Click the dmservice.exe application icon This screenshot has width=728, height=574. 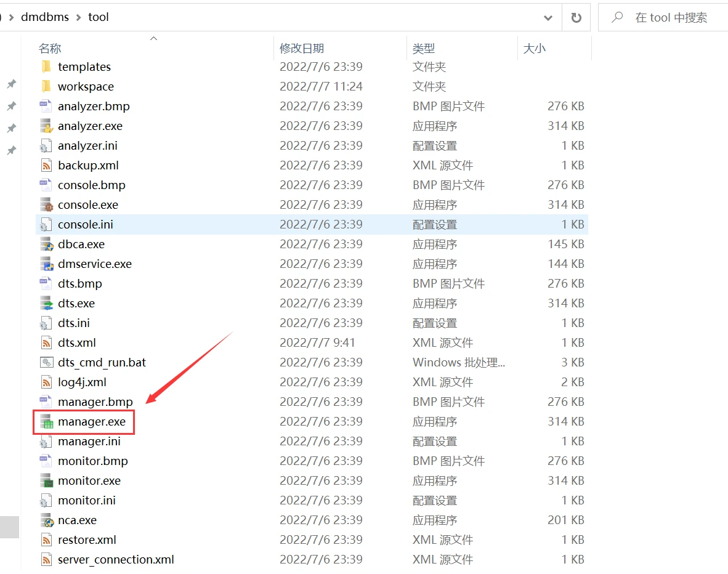click(47, 264)
